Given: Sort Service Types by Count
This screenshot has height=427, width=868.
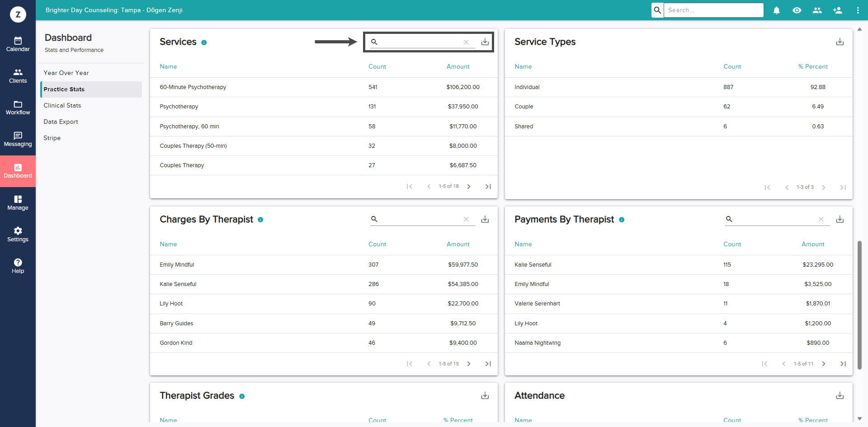Looking at the screenshot, I should [x=732, y=66].
